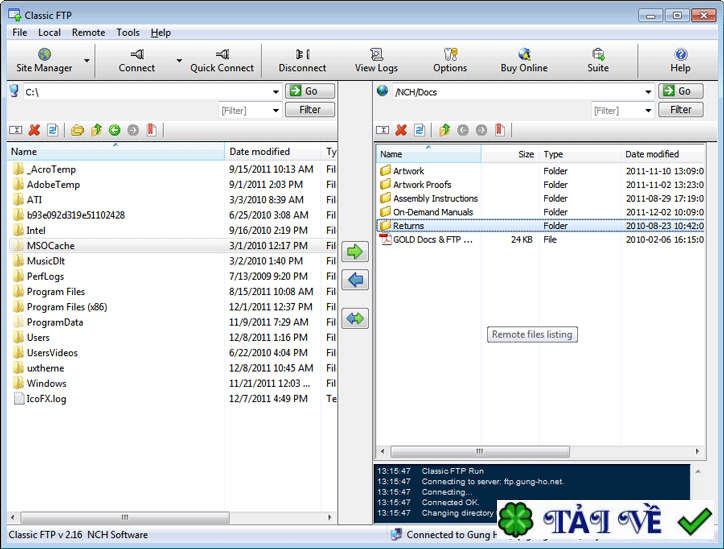Image resolution: width=724 pixels, height=549 pixels.
Task: Go up one folder in remote pane
Action: tap(444, 130)
